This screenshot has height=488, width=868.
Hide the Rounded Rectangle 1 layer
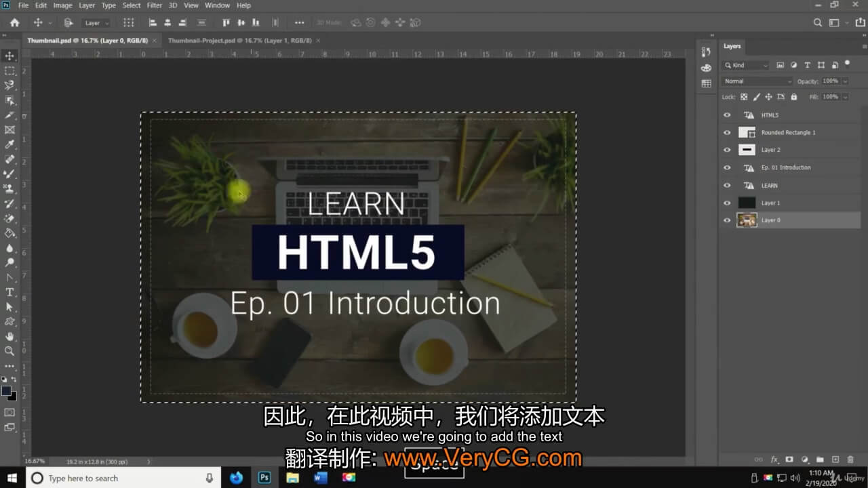727,133
